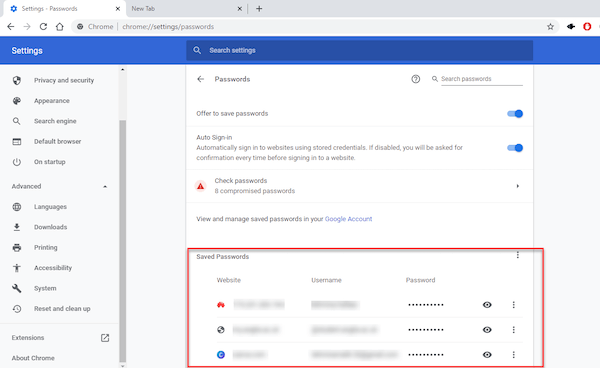The height and width of the screenshot is (368, 600).
Task: Click the Appearance palette icon
Action: [x=17, y=101]
